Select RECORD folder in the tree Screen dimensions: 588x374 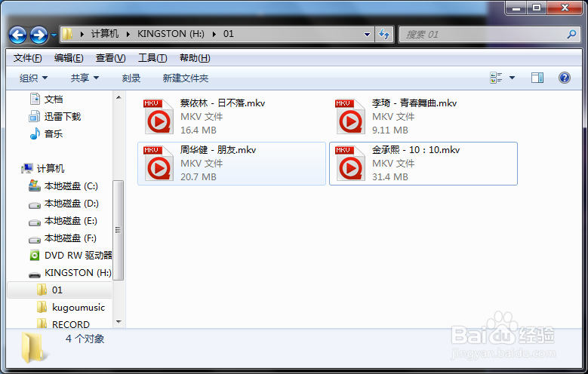(70, 324)
